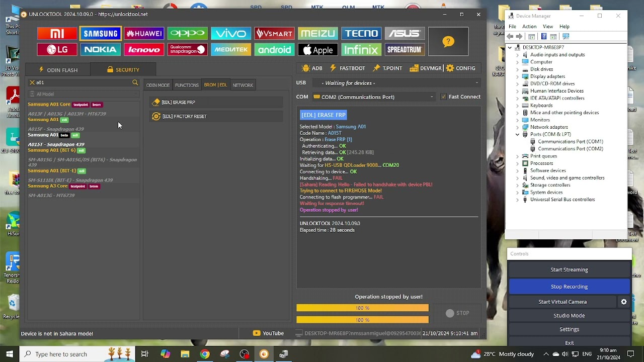Select the Lenovo brand tile
This screenshot has height=362, width=644.
click(x=144, y=50)
